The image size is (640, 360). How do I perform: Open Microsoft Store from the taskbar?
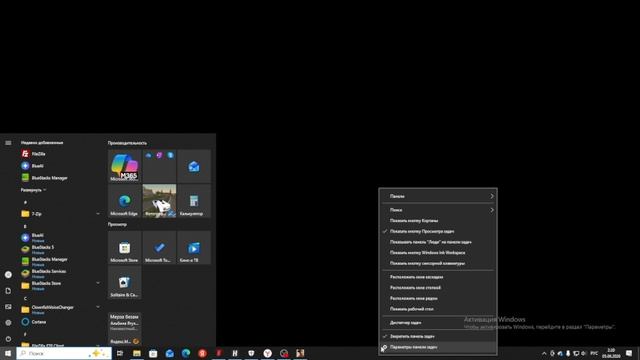click(x=153, y=353)
